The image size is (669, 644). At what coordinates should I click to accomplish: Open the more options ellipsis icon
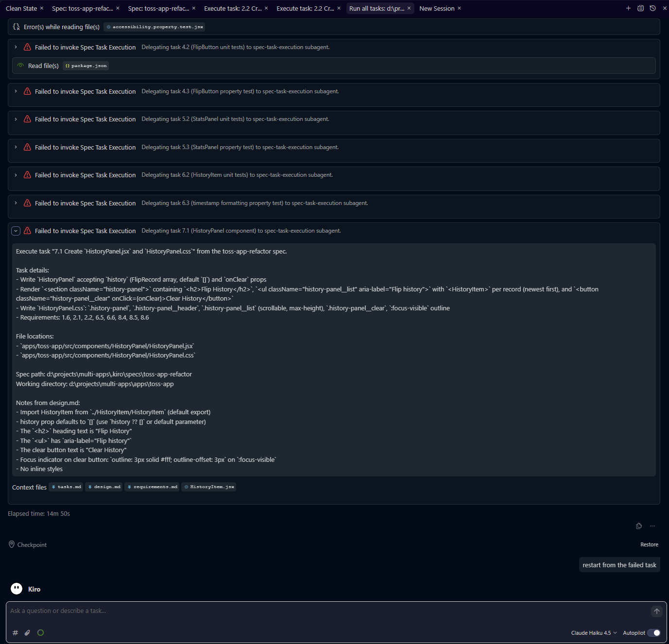[652, 526]
